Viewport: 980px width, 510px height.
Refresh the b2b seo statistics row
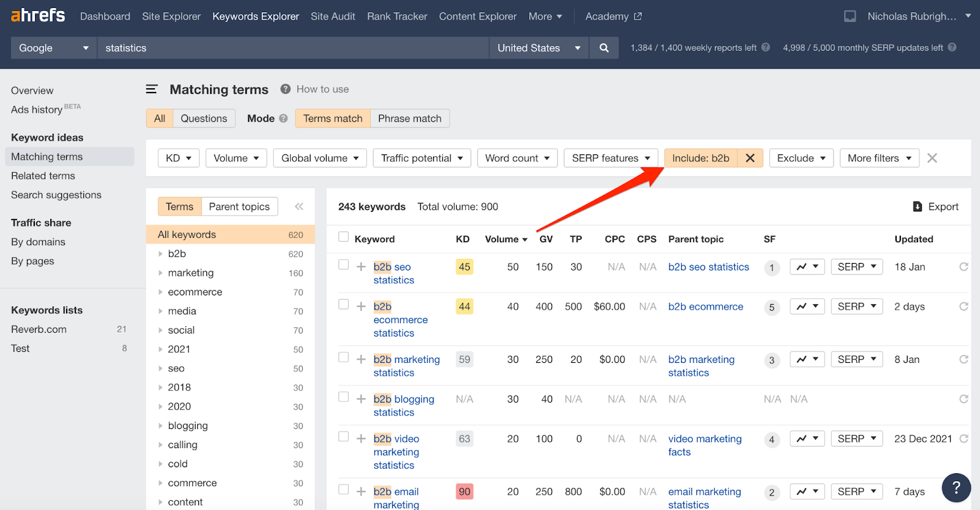963,267
